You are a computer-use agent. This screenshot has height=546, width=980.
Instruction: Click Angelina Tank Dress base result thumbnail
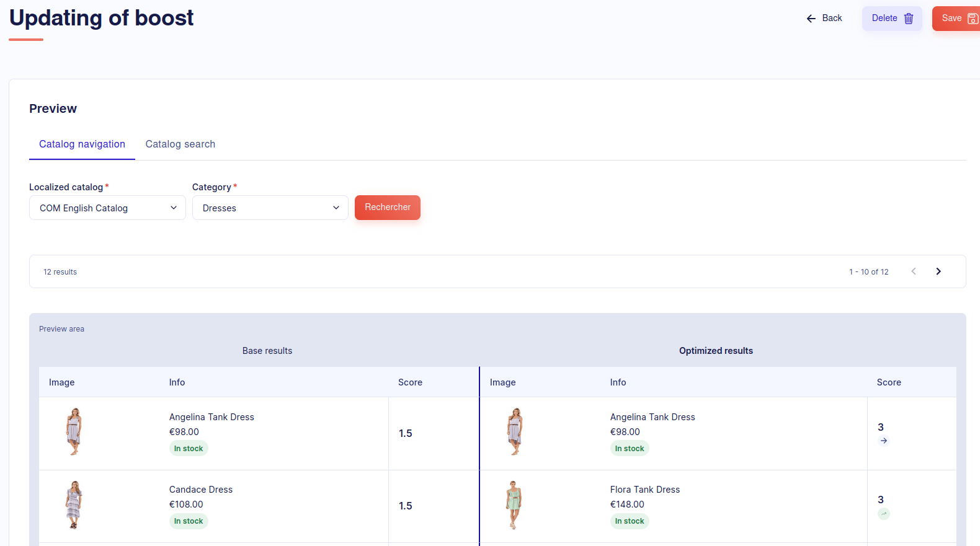click(x=74, y=432)
